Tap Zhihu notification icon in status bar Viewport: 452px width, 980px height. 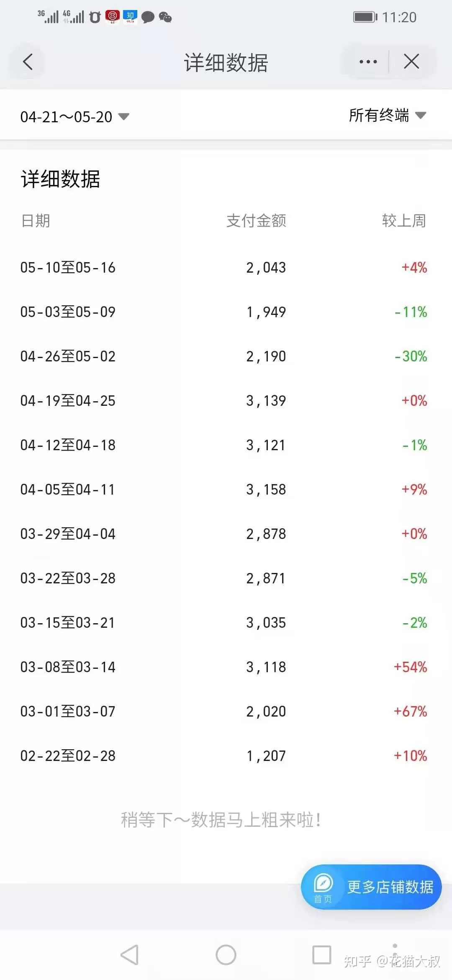[130, 17]
